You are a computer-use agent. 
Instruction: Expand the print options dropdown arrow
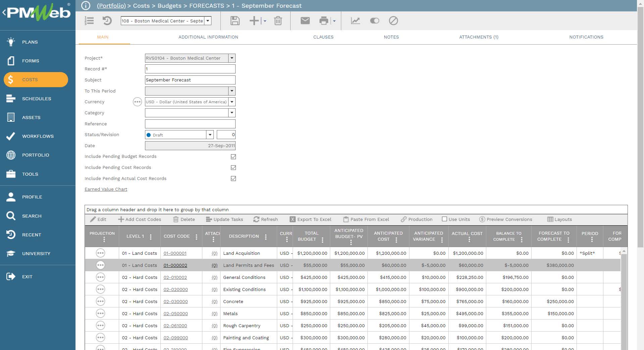pyautogui.click(x=334, y=21)
